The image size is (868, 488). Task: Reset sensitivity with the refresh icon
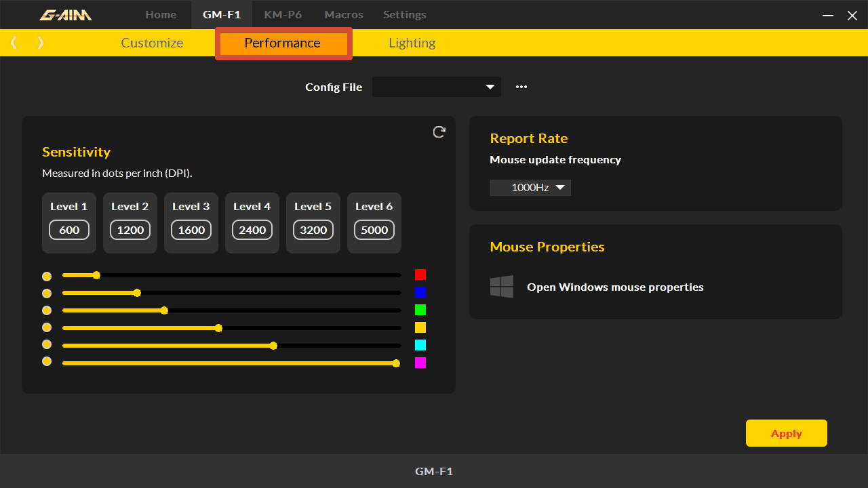439,132
